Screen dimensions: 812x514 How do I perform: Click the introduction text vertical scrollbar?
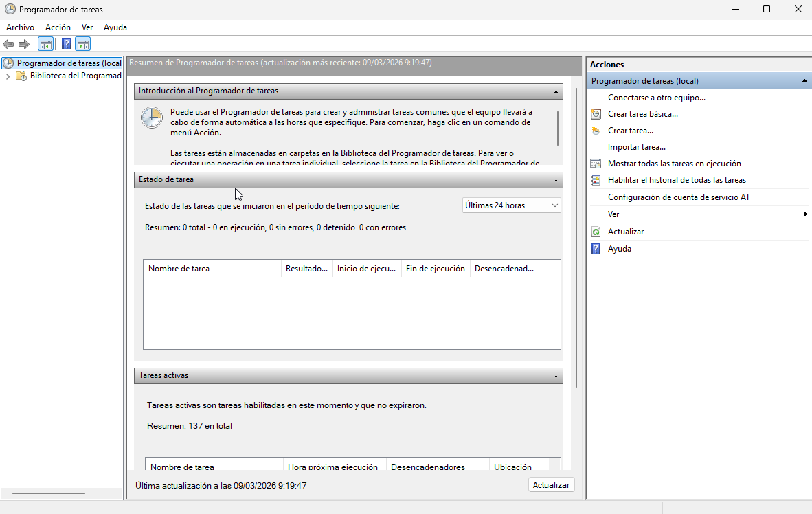pyautogui.click(x=557, y=128)
